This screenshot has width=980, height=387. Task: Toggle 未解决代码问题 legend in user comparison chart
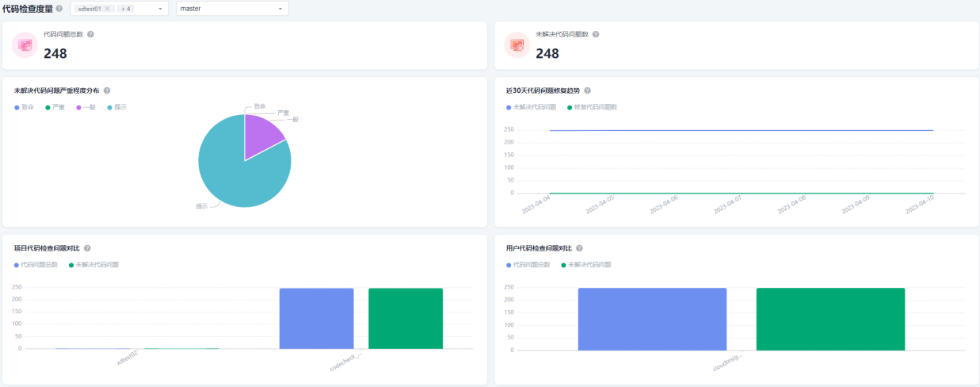586,264
